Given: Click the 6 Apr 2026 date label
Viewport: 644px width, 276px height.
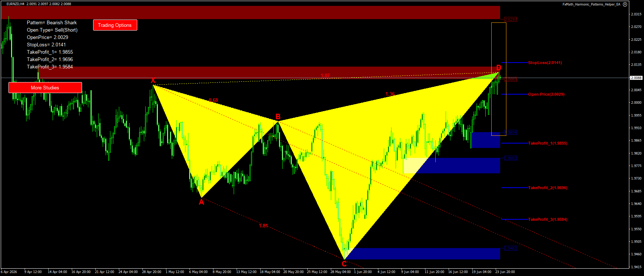Looking at the screenshot, I should point(9,272).
